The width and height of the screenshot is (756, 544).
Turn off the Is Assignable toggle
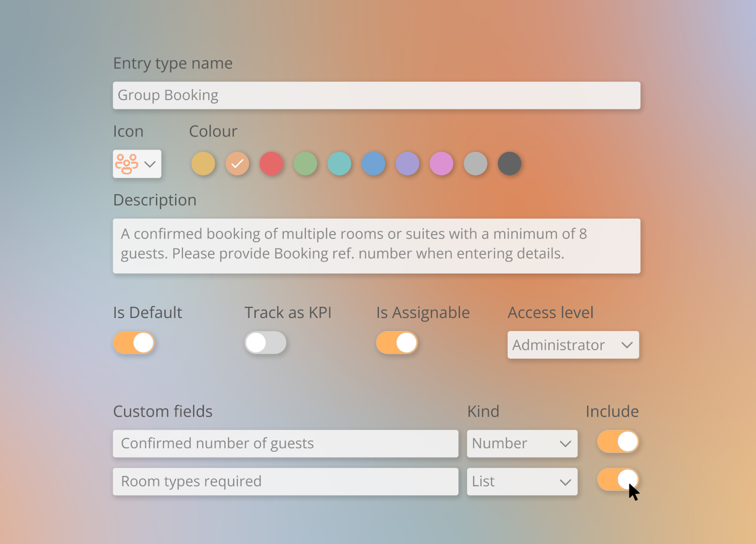click(397, 342)
